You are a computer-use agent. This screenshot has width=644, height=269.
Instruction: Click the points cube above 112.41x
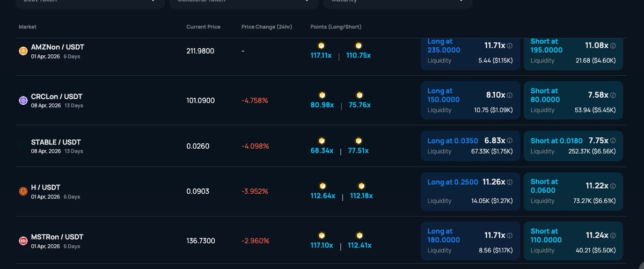[360, 236]
